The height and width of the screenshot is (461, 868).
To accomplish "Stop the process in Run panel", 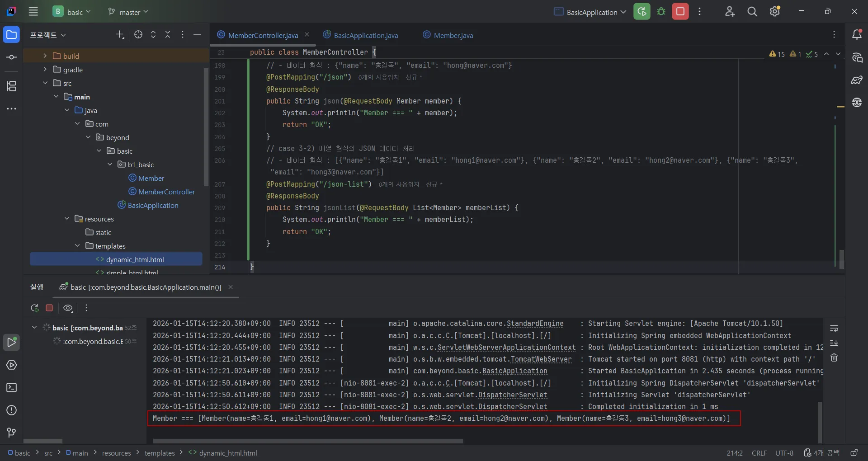I will point(49,308).
